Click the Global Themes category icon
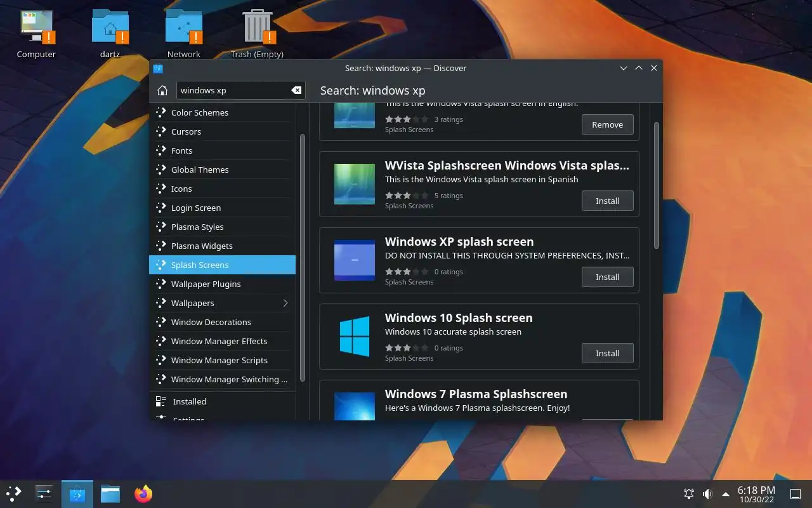The height and width of the screenshot is (508, 812). tap(160, 170)
